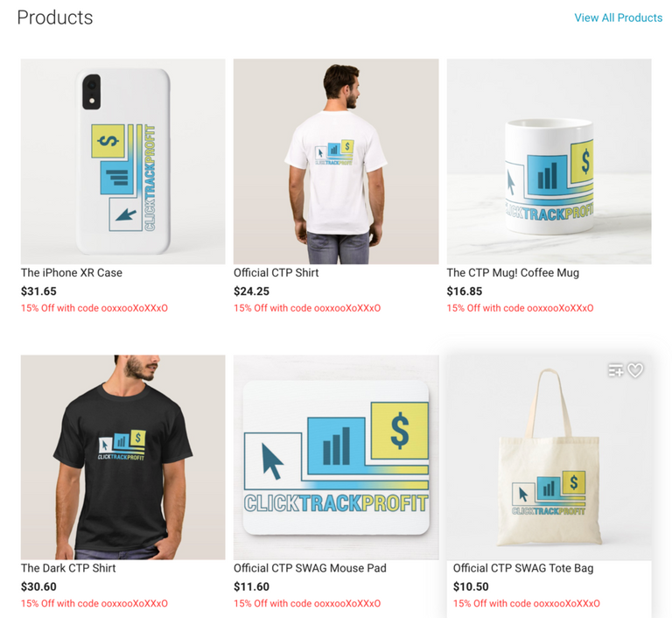Open the Official CTP Shirt product image
The image size is (672, 618).
tap(336, 161)
